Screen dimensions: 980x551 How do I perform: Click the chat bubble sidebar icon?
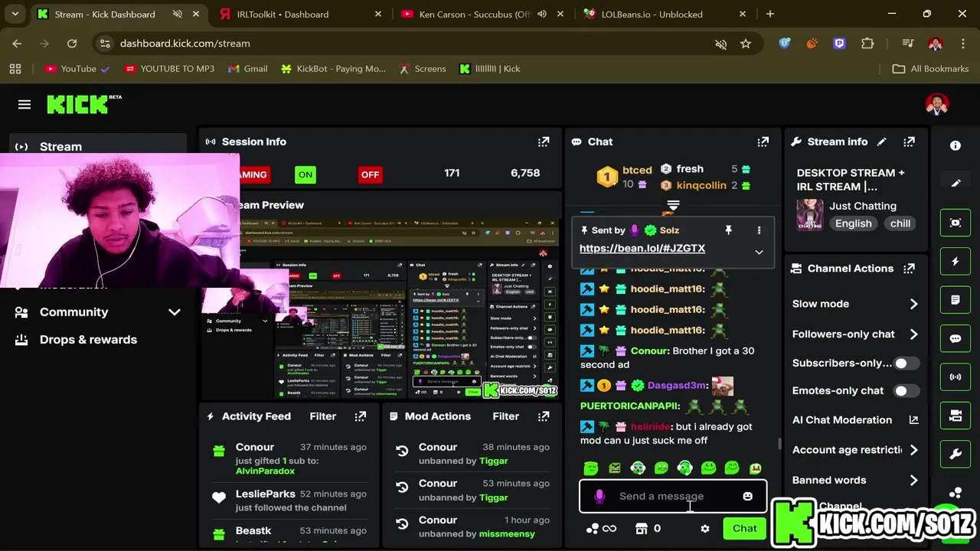pyautogui.click(x=955, y=338)
